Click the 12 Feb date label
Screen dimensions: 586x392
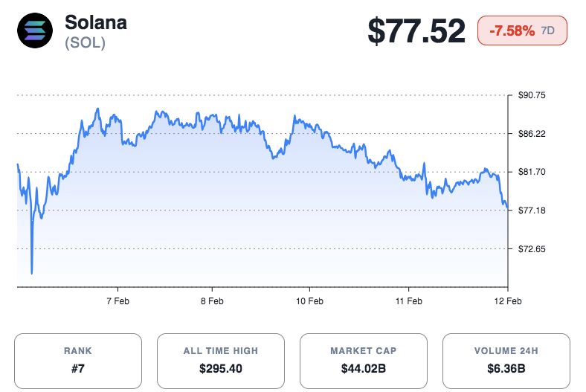(x=507, y=301)
